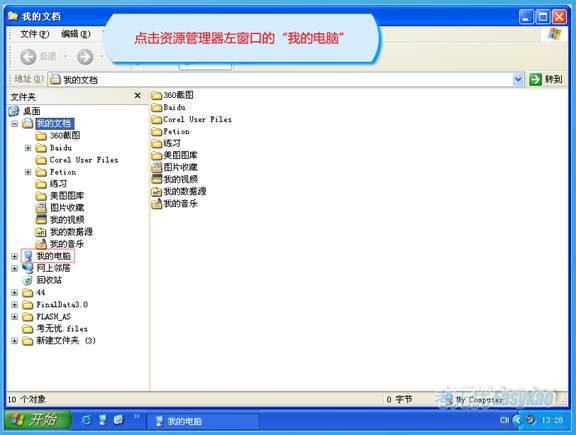Click the Back arrow toolbar button
This screenshot has width=576, height=435.
click(28, 57)
